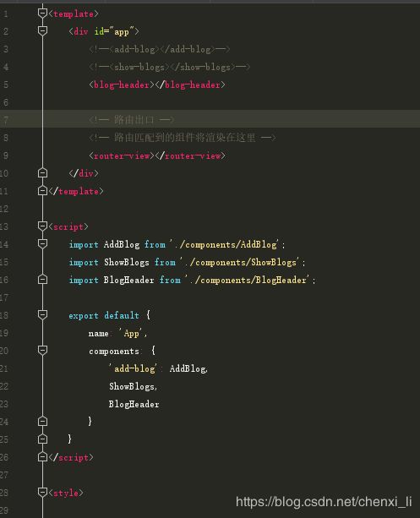Click the 'default' keyword

(122, 315)
